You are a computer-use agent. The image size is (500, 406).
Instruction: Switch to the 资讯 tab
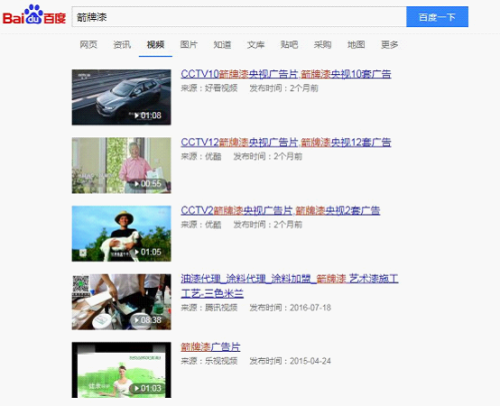coord(122,45)
